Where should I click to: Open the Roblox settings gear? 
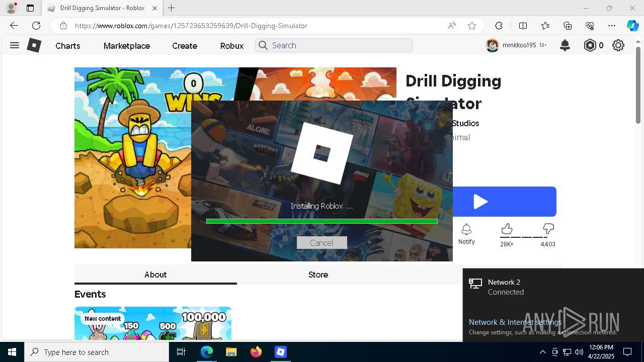(x=618, y=45)
